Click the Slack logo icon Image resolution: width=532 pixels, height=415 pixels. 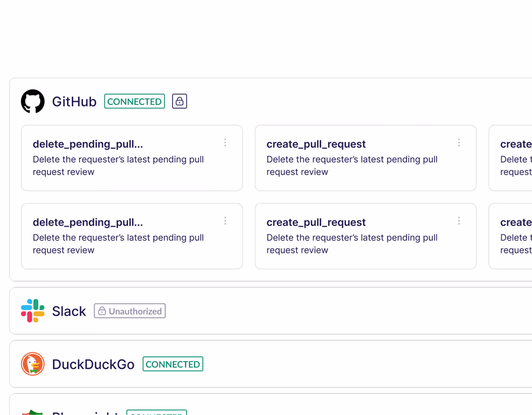point(33,311)
